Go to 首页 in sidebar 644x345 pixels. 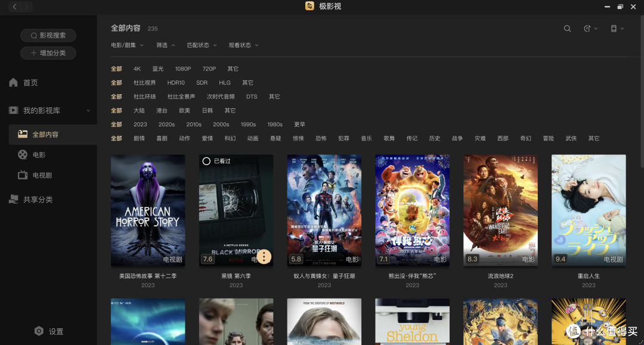tap(30, 82)
